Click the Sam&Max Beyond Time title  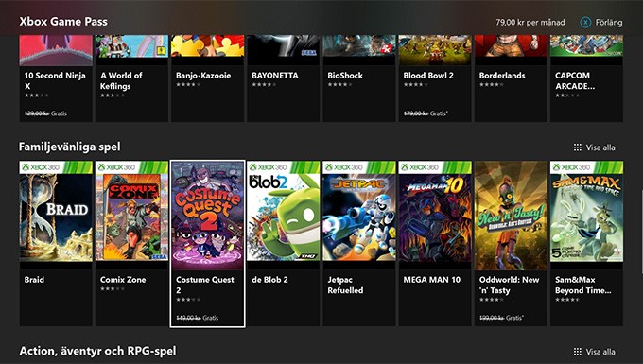583,285
